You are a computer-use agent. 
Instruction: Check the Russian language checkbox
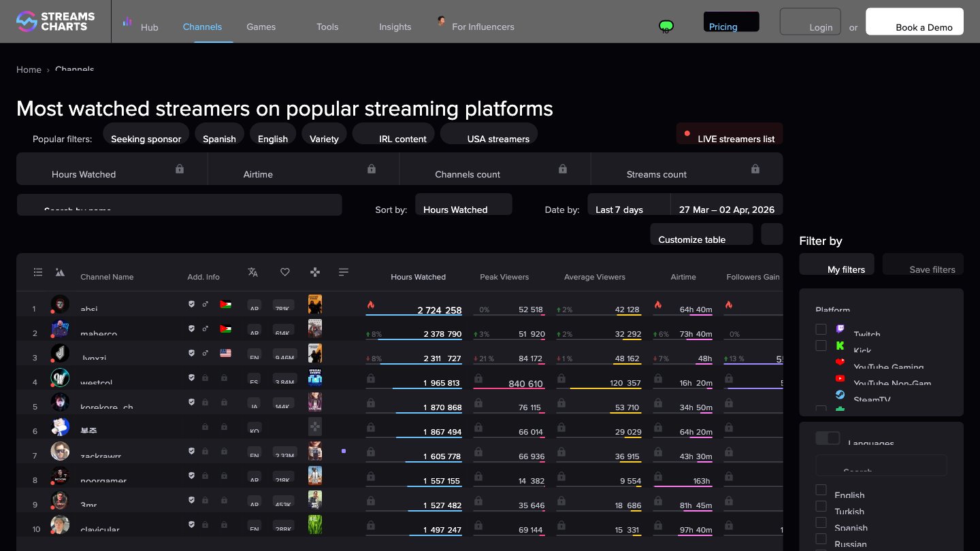(821, 539)
